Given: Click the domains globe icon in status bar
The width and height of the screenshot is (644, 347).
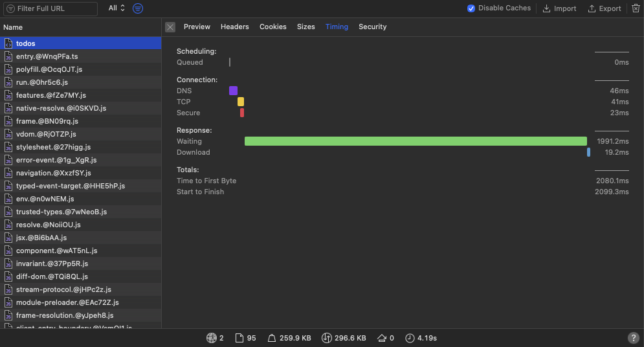Looking at the screenshot, I should 212,338.
